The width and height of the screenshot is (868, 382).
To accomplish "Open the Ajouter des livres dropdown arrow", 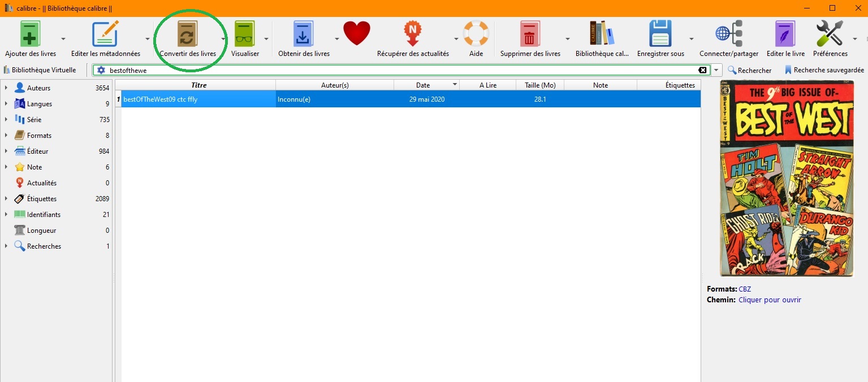I will (x=63, y=39).
